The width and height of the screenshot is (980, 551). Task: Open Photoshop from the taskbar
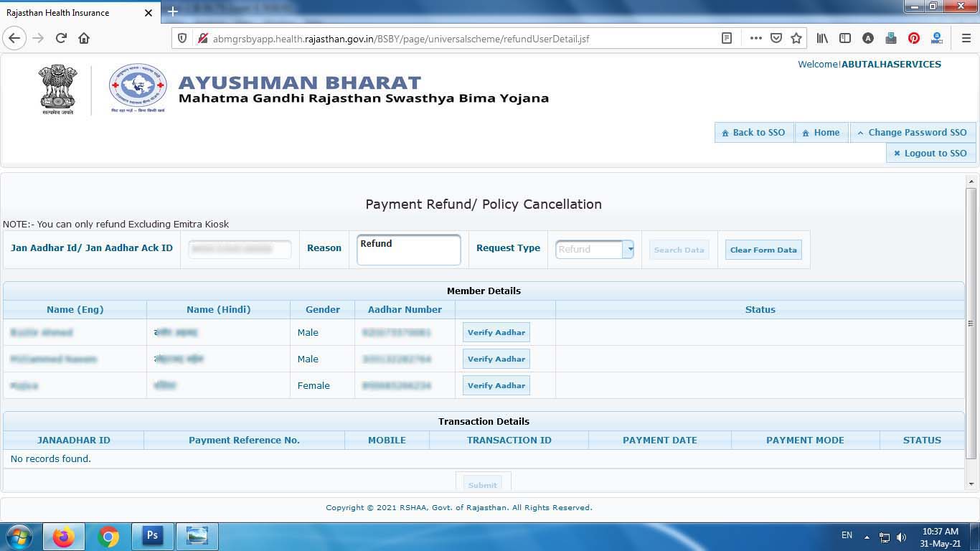tap(152, 536)
